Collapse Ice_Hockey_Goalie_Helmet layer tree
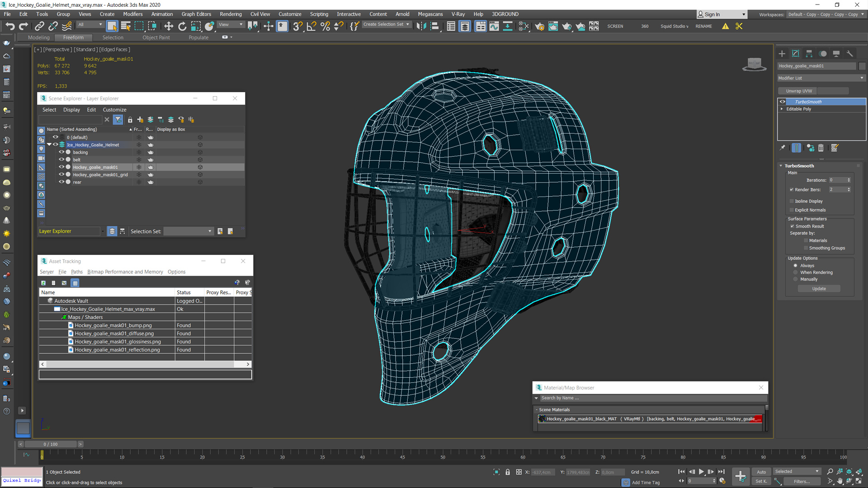The height and width of the screenshot is (488, 868). pos(49,145)
